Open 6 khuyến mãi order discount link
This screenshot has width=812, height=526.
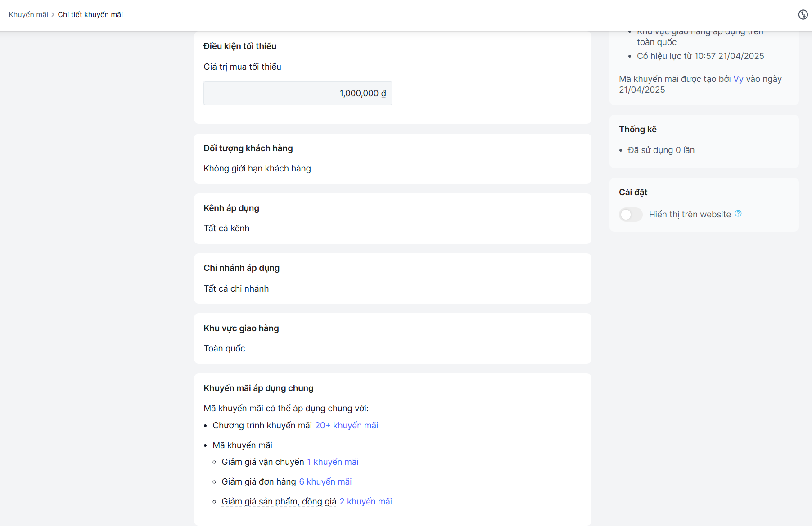pyautogui.click(x=325, y=482)
